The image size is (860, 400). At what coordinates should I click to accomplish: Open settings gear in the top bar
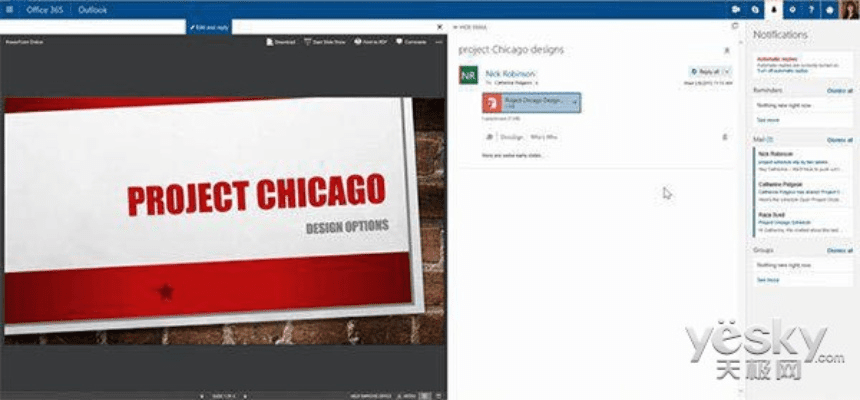pos(792,9)
